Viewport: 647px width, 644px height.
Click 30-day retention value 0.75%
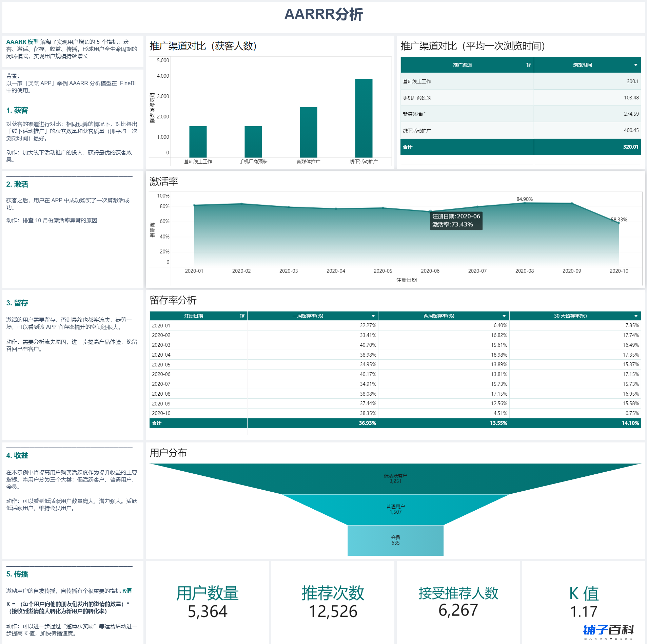click(632, 413)
